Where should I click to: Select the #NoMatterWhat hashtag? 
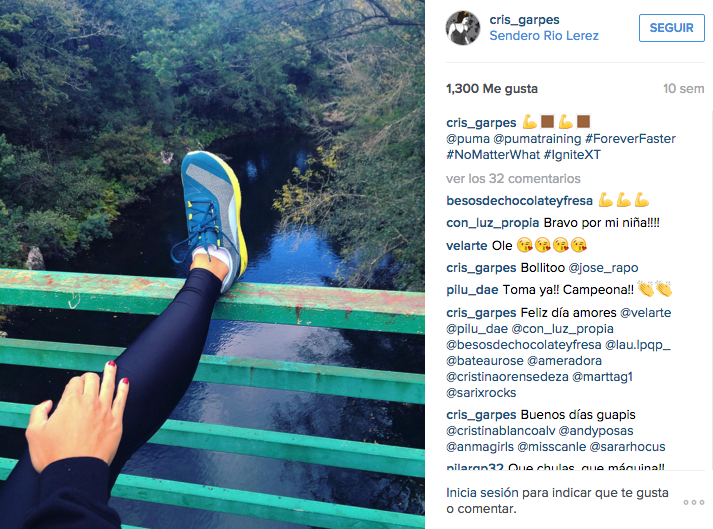[493, 155]
